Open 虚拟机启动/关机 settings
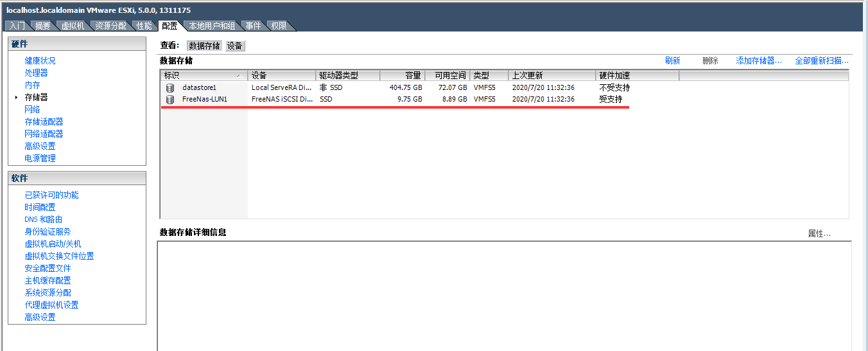Image resolution: width=868 pixels, height=351 pixels. pyautogui.click(x=53, y=244)
